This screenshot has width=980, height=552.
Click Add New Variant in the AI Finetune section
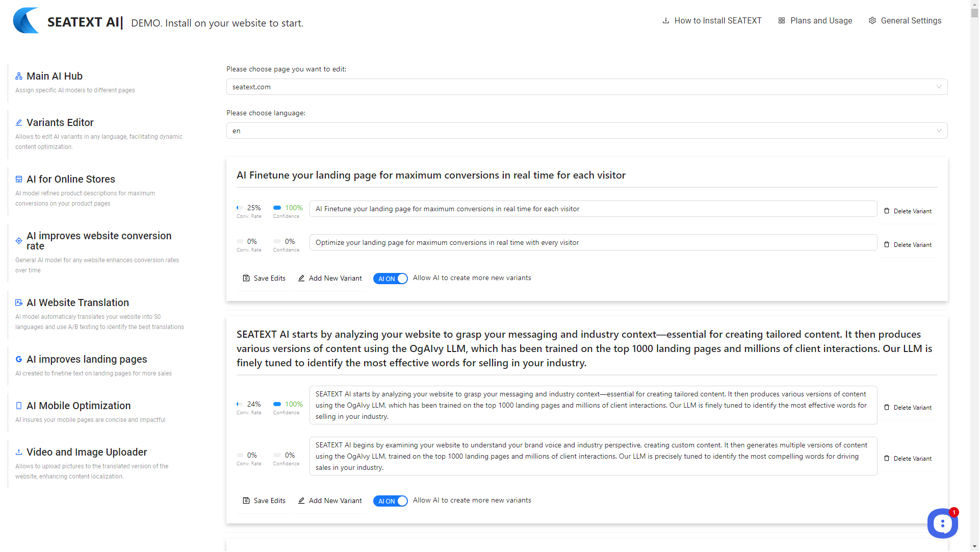coord(330,279)
